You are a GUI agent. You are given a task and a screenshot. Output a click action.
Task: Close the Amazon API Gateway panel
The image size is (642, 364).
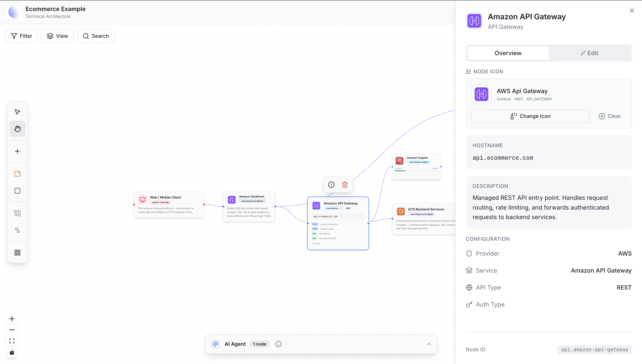click(x=632, y=11)
